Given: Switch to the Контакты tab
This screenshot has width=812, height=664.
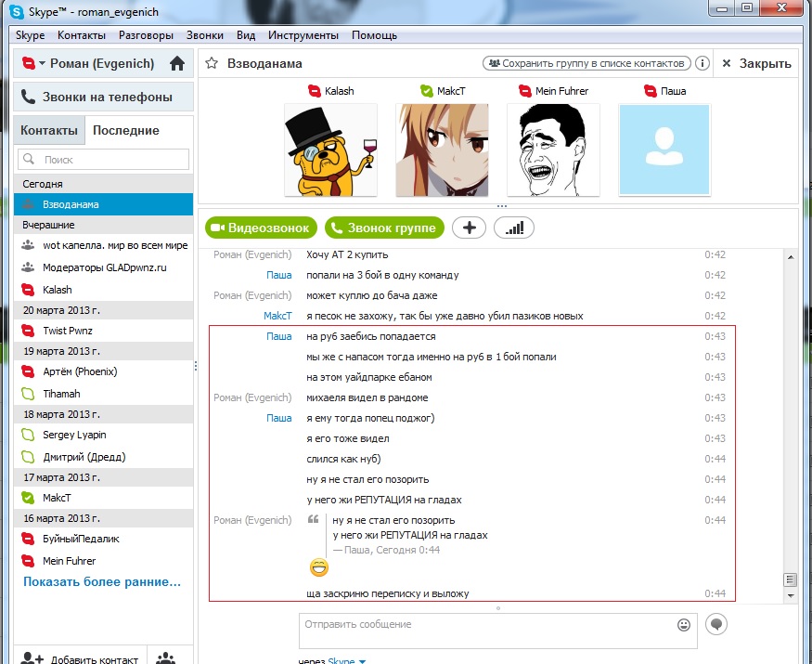Looking at the screenshot, I should pyautogui.click(x=49, y=131).
